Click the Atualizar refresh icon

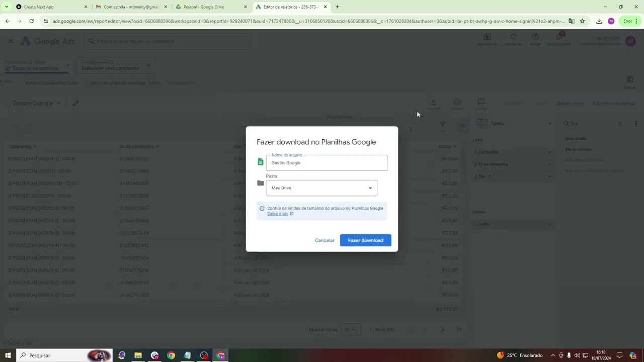tap(513, 40)
